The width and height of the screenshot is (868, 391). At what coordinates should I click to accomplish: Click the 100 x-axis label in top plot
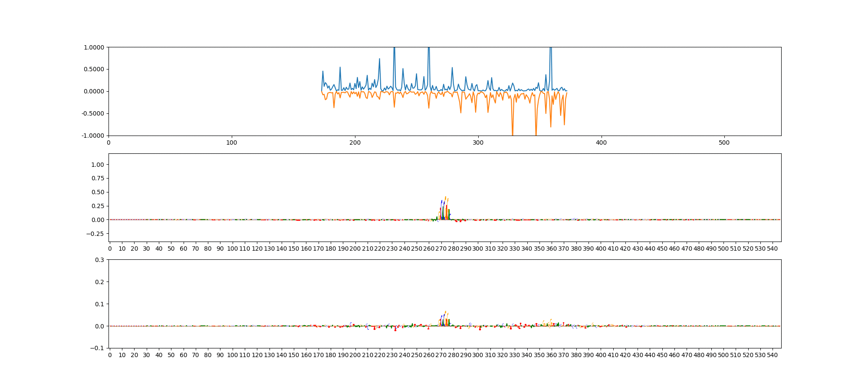[232, 142]
